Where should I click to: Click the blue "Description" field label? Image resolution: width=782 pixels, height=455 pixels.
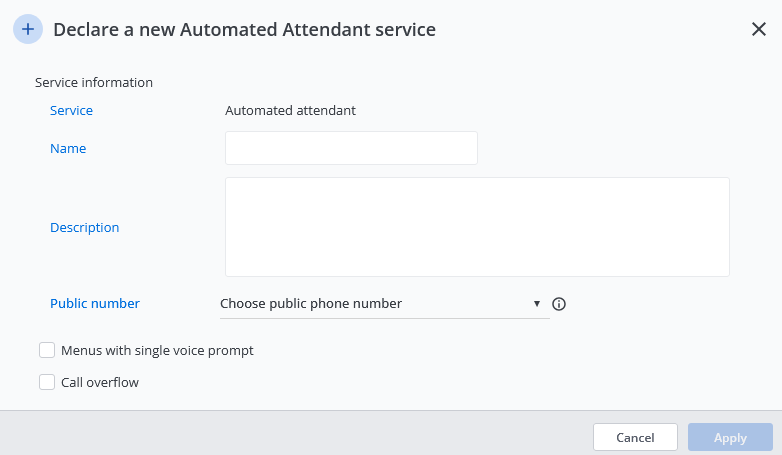tap(84, 227)
